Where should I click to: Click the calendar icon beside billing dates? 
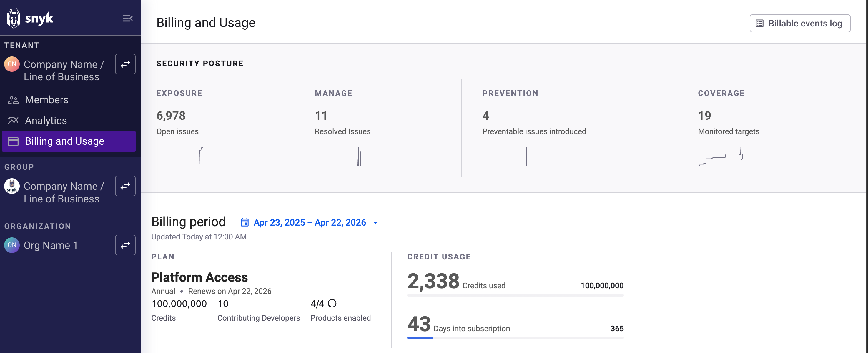pyautogui.click(x=244, y=222)
